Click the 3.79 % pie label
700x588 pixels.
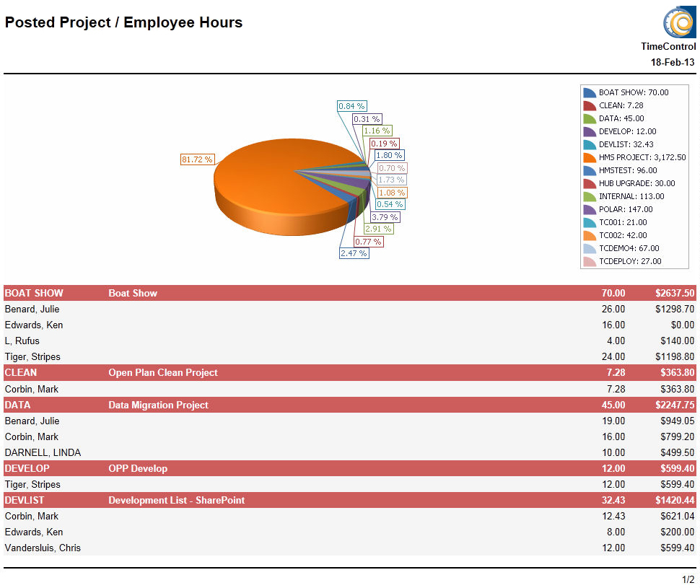[385, 217]
